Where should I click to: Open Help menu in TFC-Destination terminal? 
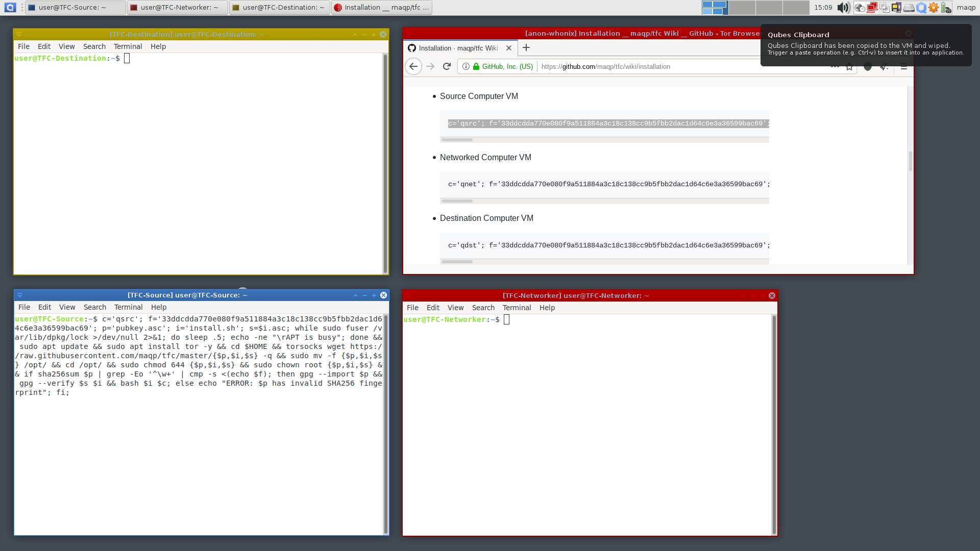coord(158,46)
